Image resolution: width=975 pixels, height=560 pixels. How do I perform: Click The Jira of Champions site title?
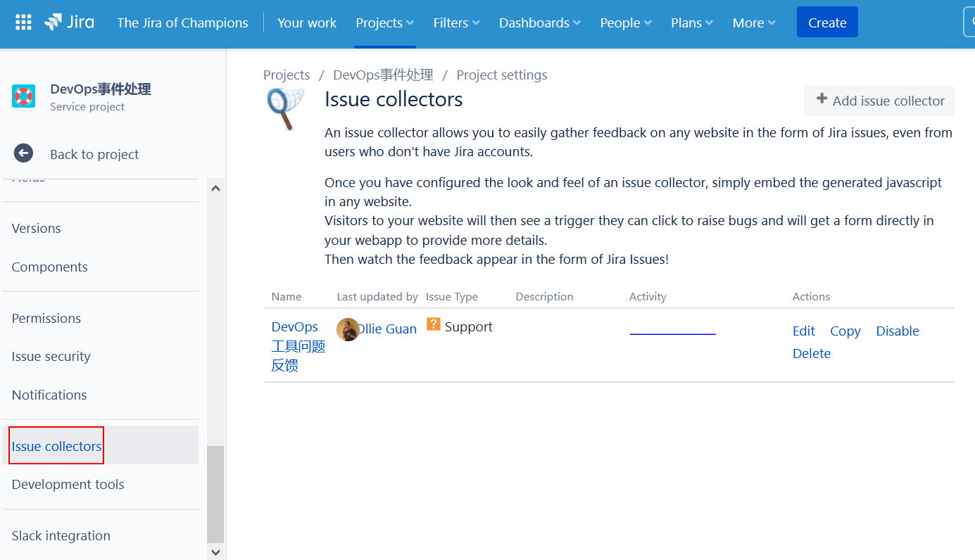point(182,23)
